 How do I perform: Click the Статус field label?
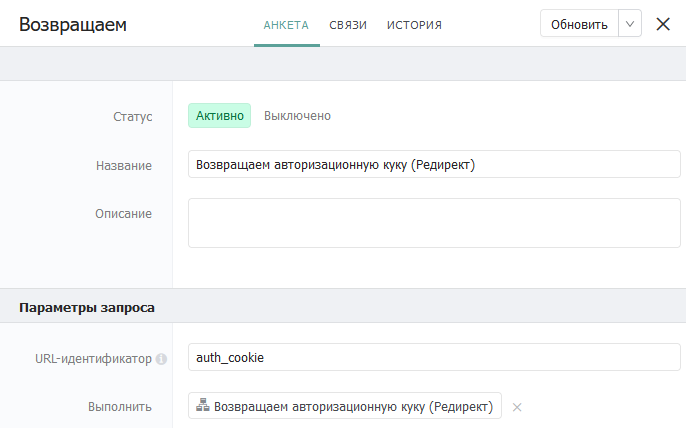pos(133,117)
